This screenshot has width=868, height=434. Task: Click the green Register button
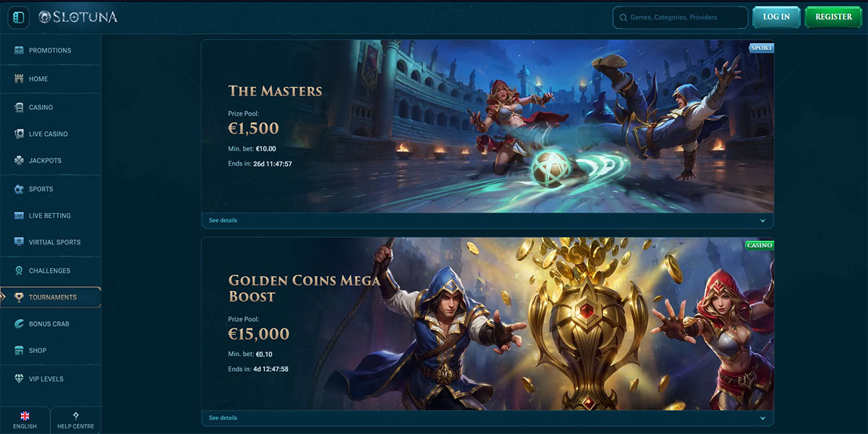(x=833, y=17)
